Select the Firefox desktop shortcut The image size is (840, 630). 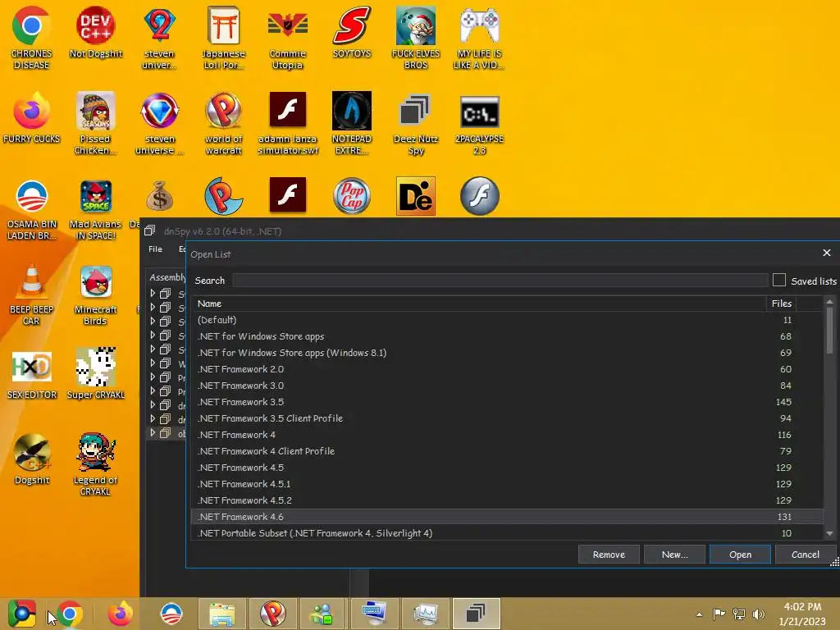(x=31, y=118)
